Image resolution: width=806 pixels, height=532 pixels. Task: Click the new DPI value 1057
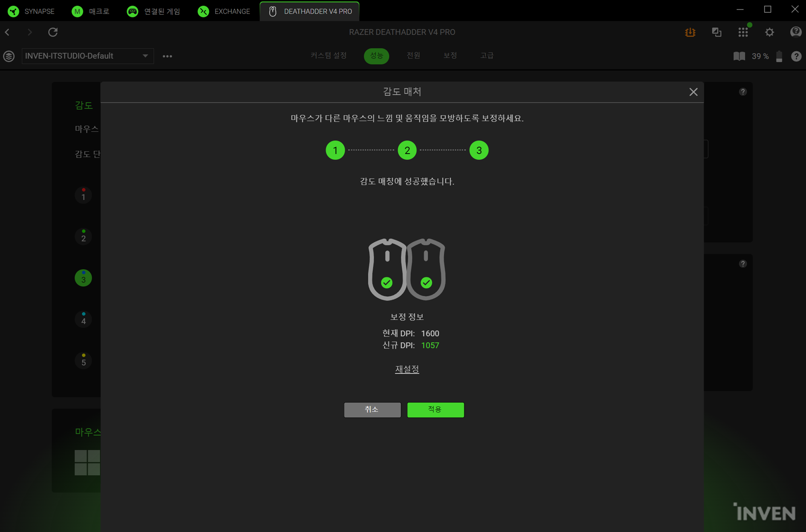coord(430,345)
